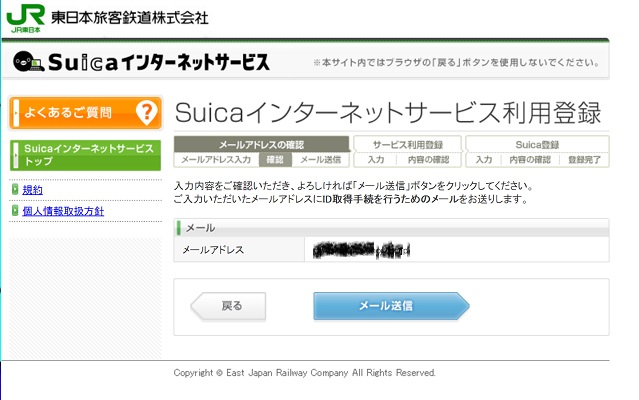Viewport: 639px width, 400px height.
Task: Select the サービス利用登録 step header
Action: (408, 145)
